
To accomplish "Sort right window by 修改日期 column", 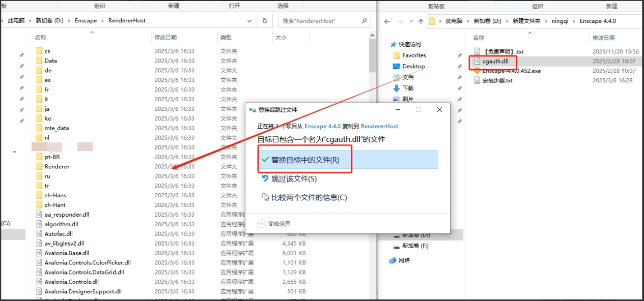I will (604, 38).
